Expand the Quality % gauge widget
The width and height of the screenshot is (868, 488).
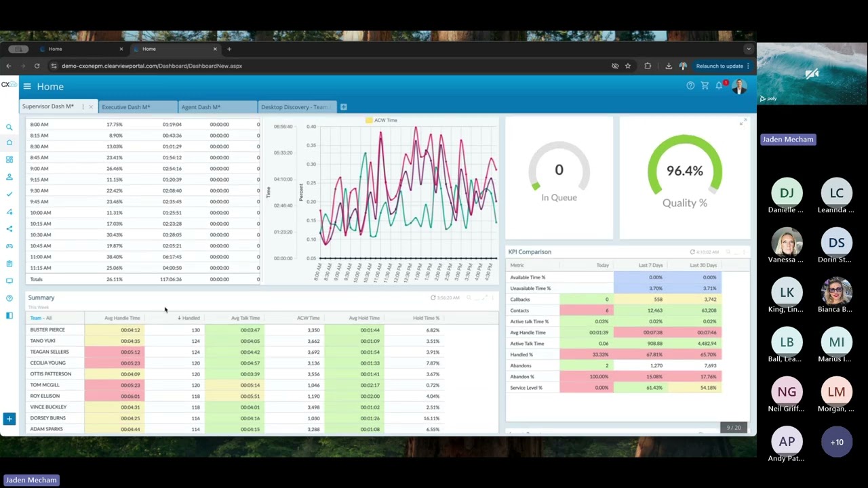(x=743, y=122)
